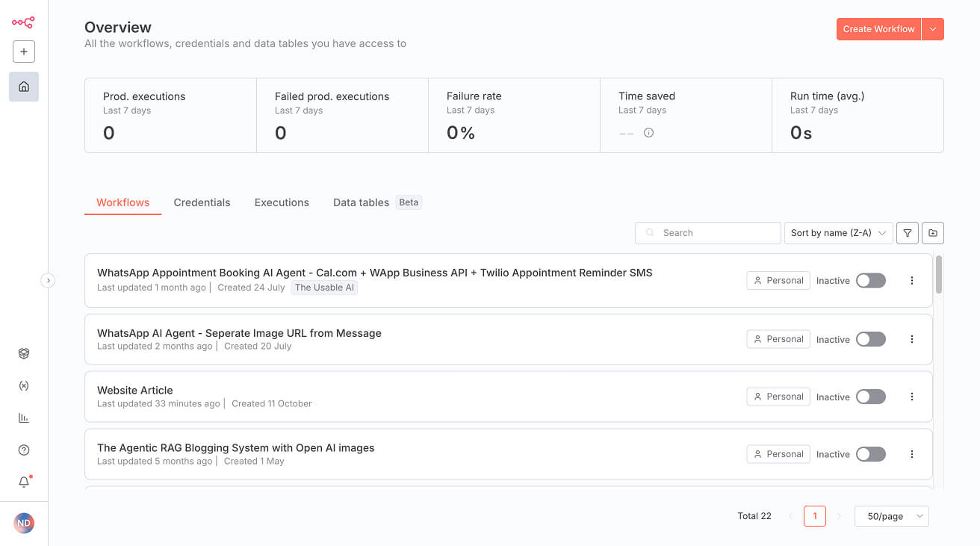
Task: Open the Sort by name (Z-A) dropdown
Action: pos(838,232)
